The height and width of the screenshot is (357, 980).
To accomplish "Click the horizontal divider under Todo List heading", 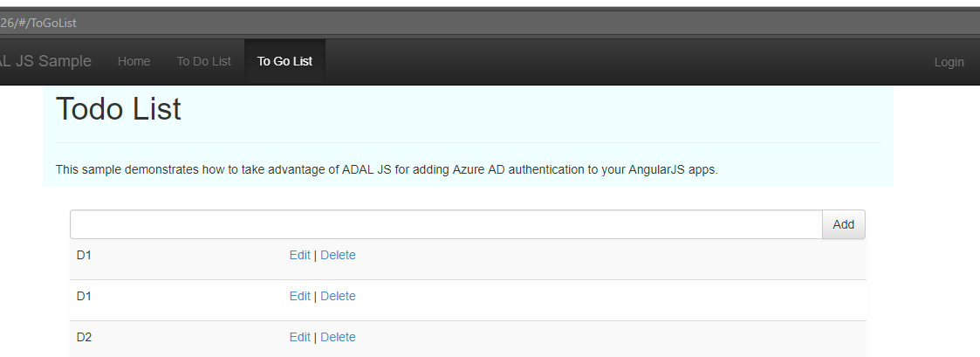I will coord(467,142).
